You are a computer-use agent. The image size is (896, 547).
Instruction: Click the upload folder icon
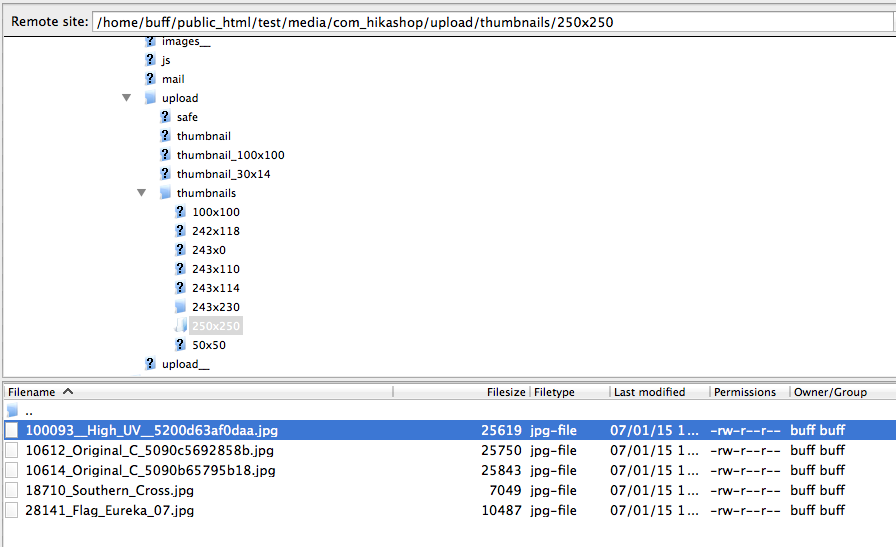tap(150, 98)
